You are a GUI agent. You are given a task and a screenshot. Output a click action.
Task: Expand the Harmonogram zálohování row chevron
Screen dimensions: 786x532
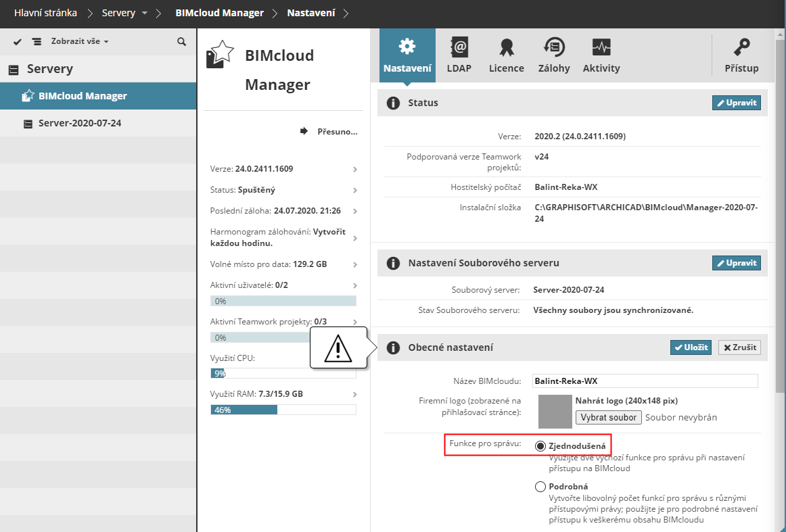(355, 238)
